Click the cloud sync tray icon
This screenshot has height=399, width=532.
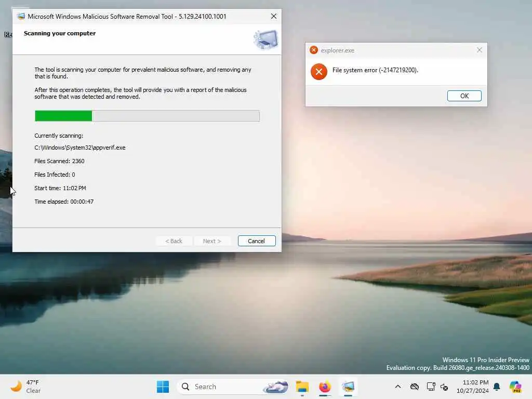414,387
